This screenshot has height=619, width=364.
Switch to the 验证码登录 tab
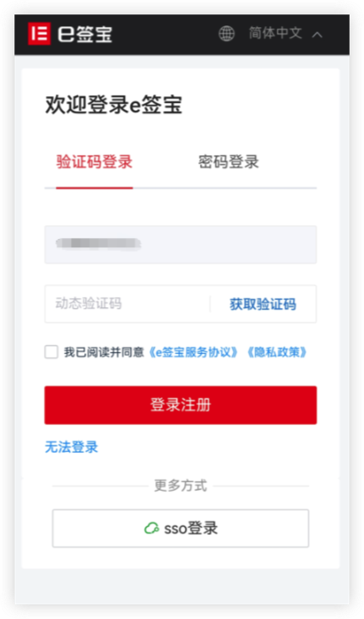coord(95,162)
